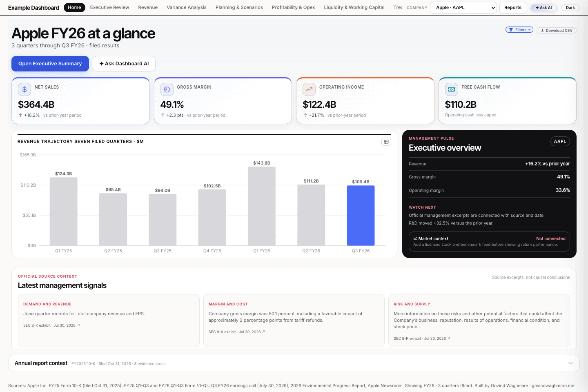The width and height of the screenshot is (588, 392).
Task: Go to the Home tab
Action: (74, 7)
